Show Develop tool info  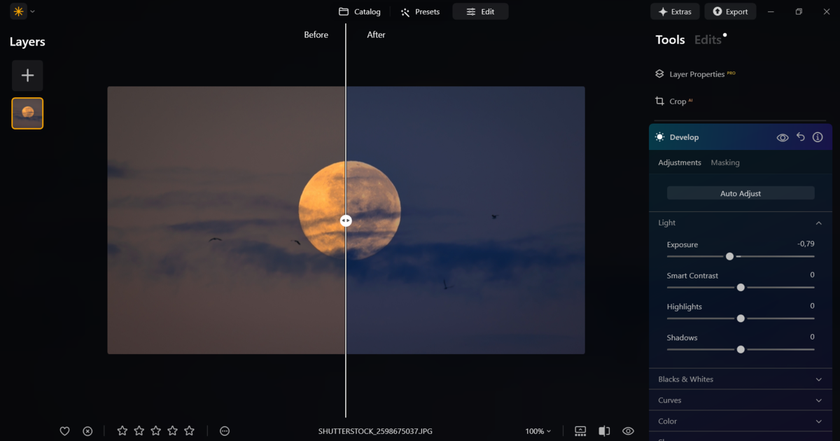click(x=818, y=137)
